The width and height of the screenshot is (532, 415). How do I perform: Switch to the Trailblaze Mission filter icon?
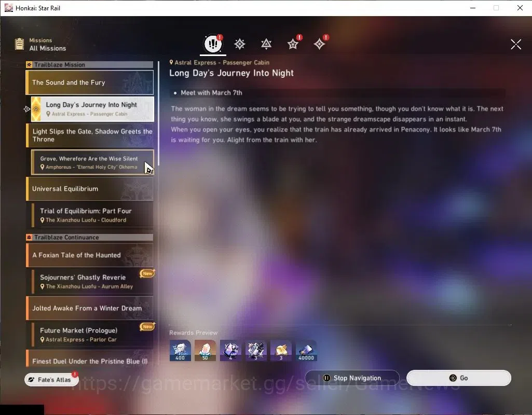coord(240,44)
